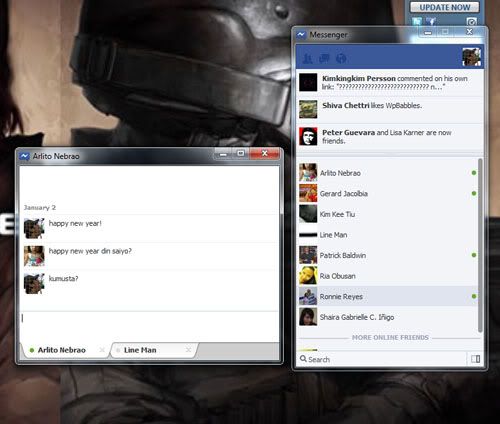Click the Search field in Messenger
This screenshot has width=500, height=424.
point(382,359)
